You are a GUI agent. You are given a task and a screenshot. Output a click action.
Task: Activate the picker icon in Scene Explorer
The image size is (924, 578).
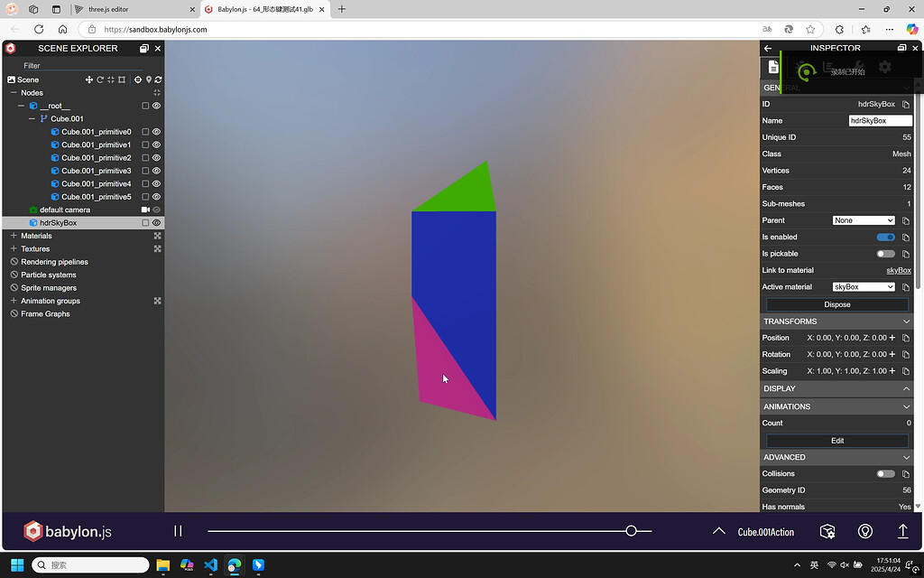pos(136,79)
